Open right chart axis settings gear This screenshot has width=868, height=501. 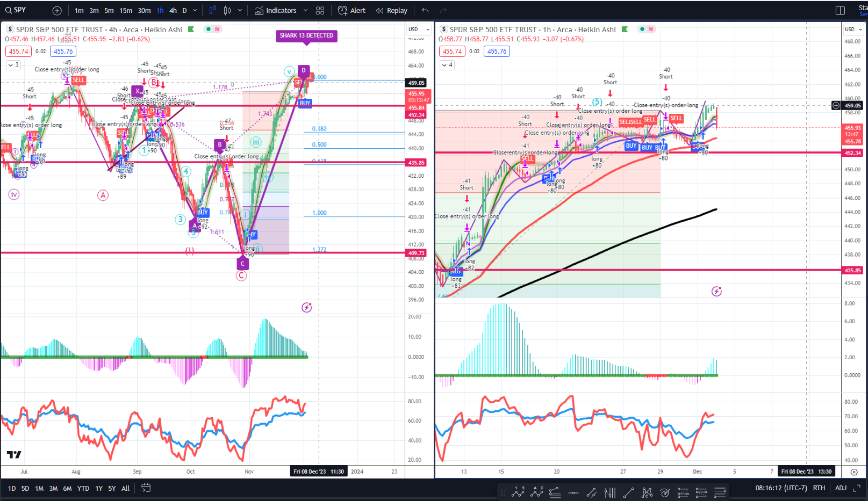pos(854,472)
